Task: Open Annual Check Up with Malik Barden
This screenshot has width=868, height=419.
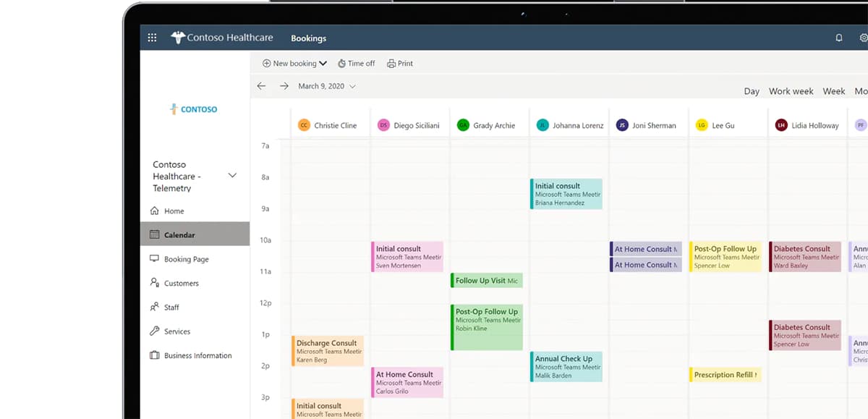Action: tap(566, 367)
